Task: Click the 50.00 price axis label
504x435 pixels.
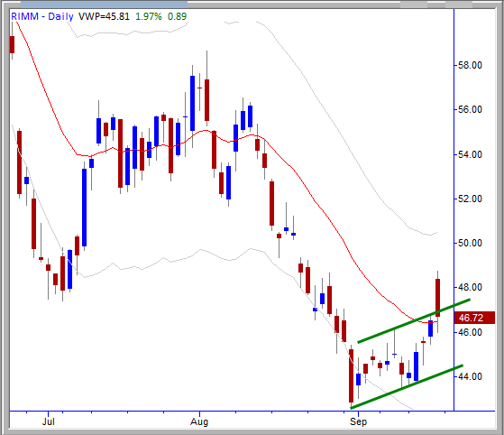Action: [x=470, y=244]
